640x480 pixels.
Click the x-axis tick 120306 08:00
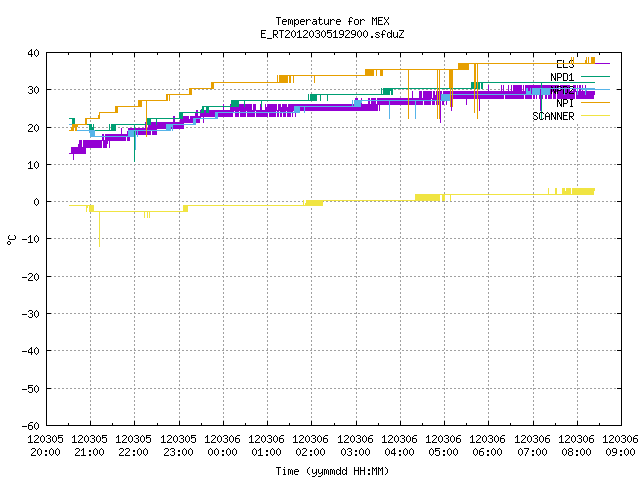pos(576,446)
